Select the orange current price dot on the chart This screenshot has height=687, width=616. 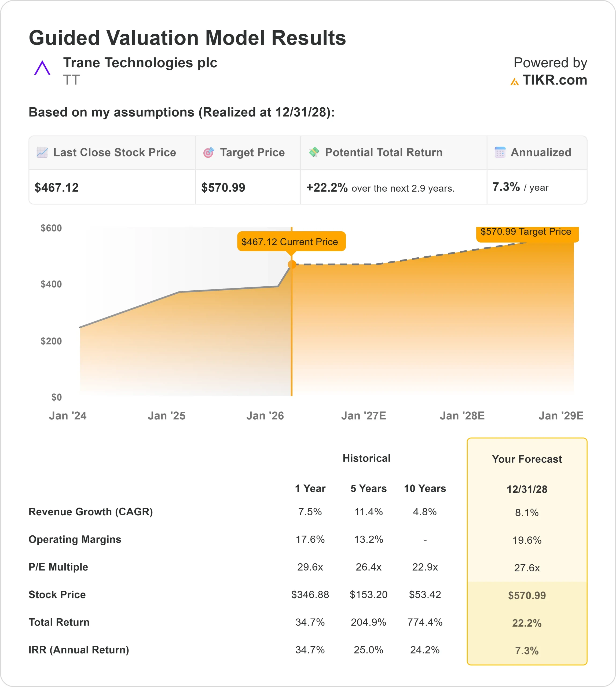(292, 264)
